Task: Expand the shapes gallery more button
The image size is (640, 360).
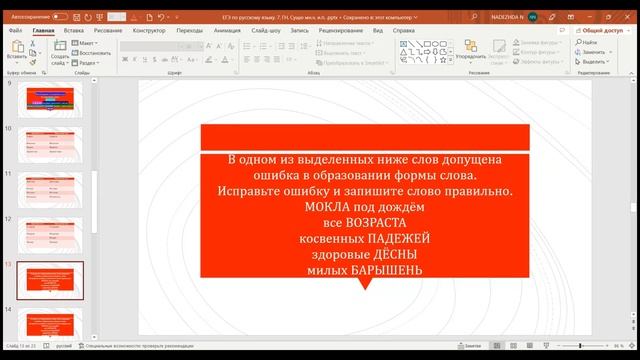Action: click(451, 60)
